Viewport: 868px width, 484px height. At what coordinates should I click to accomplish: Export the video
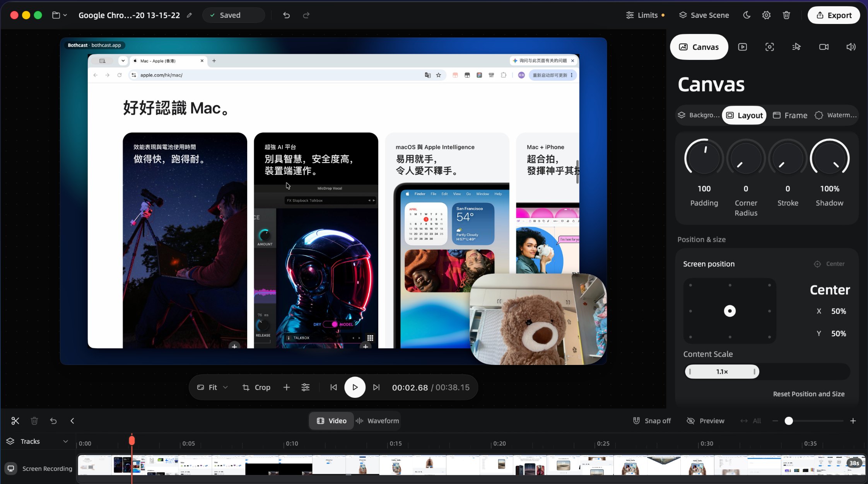click(834, 15)
